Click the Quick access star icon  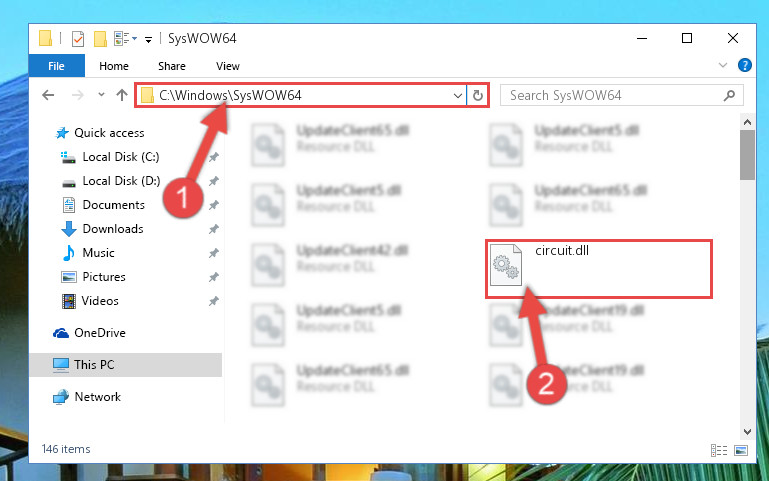[62, 133]
